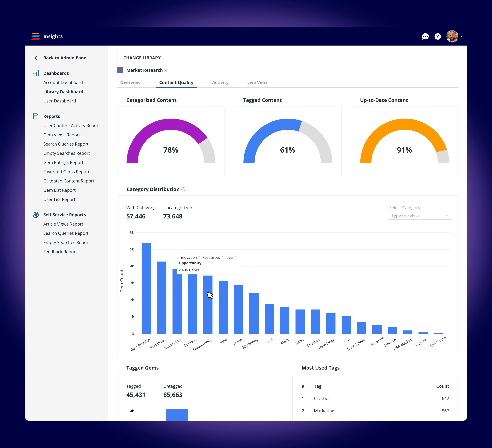Image resolution: width=492 pixels, height=448 pixels.
Task: Open the User Dashboard link
Action: pos(60,101)
